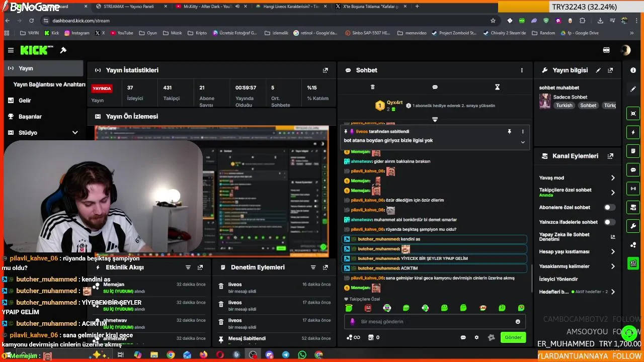Click the lightning bolt icon in the right sidebar

(633, 132)
